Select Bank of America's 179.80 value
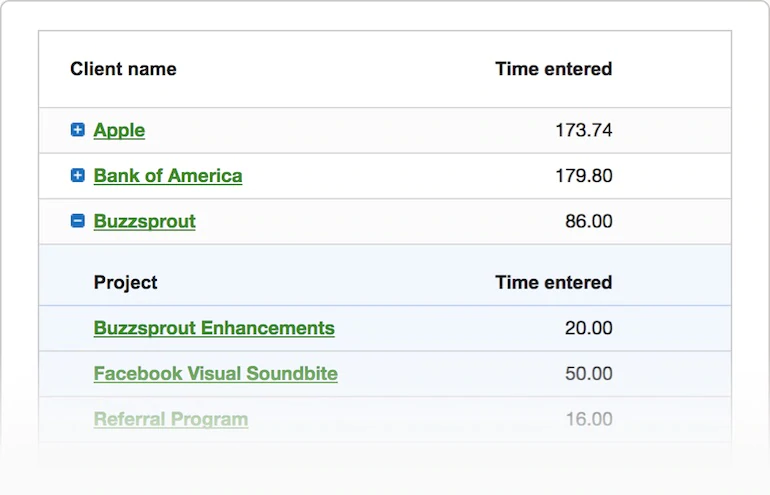770x495 pixels. click(584, 176)
